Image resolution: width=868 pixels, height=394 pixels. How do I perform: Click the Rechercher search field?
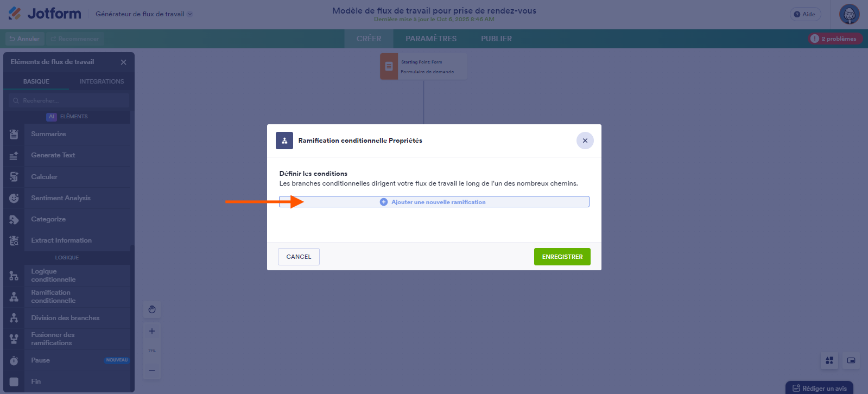[x=69, y=100]
